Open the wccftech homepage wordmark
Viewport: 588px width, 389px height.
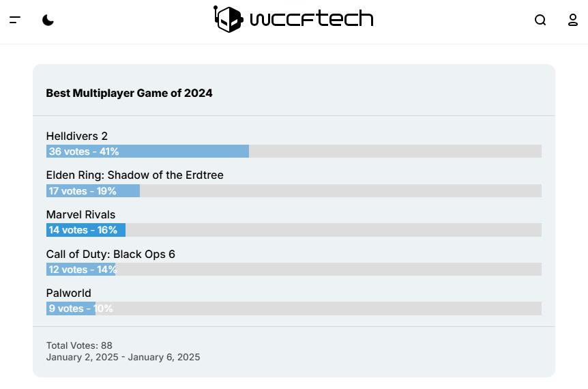click(312, 18)
